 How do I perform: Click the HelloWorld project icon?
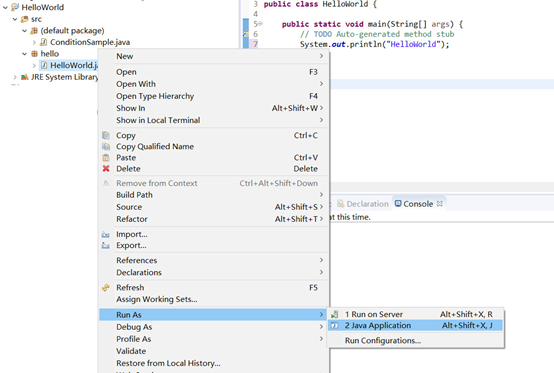(x=15, y=7)
